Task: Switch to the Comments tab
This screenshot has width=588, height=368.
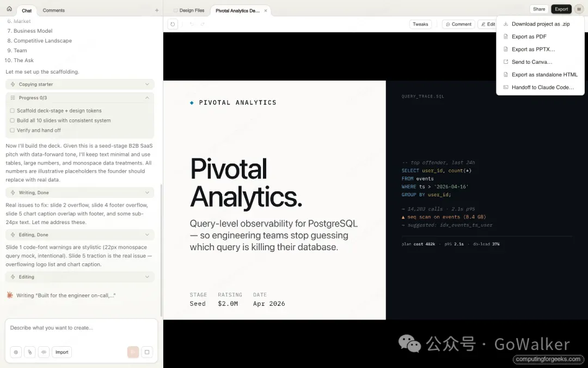Action: pyautogui.click(x=53, y=10)
